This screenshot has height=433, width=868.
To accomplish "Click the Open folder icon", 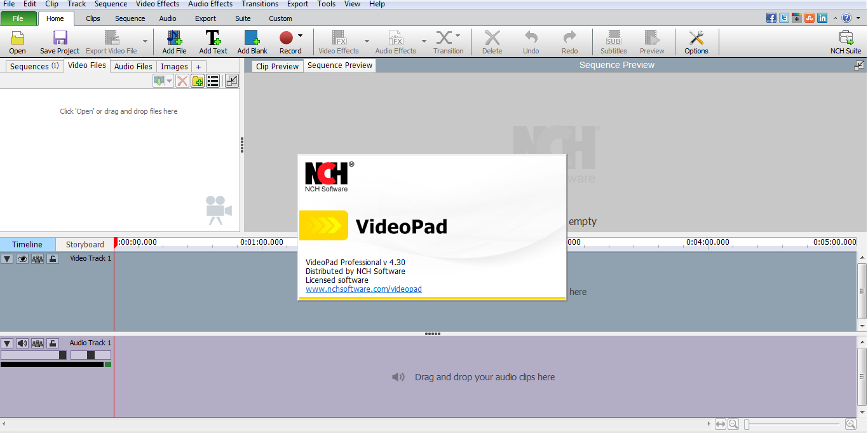I will point(17,38).
